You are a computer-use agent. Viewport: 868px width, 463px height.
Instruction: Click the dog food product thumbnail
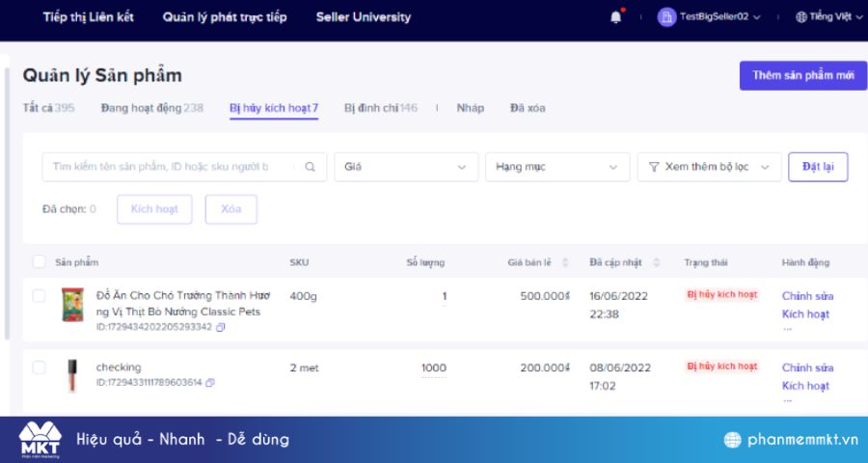point(72,305)
